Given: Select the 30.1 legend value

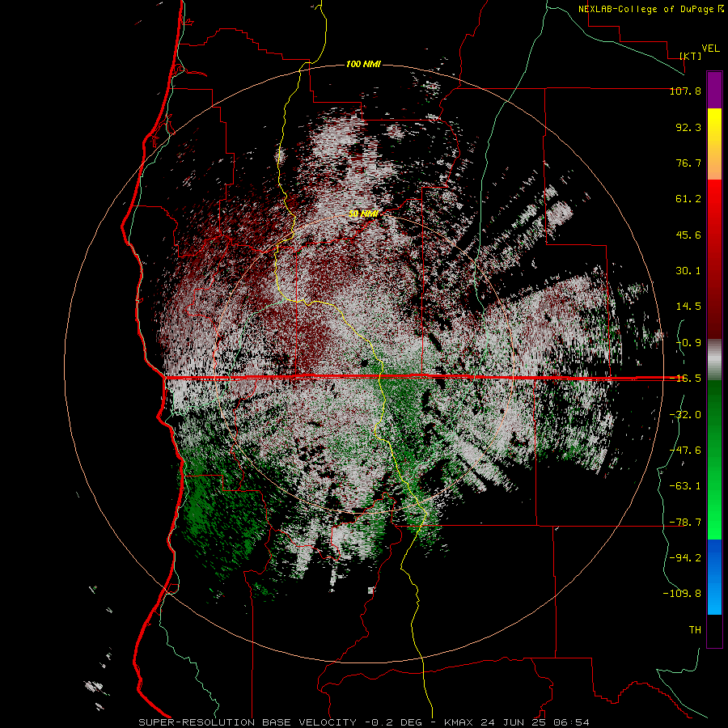Looking at the screenshot, I should coord(688,271).
